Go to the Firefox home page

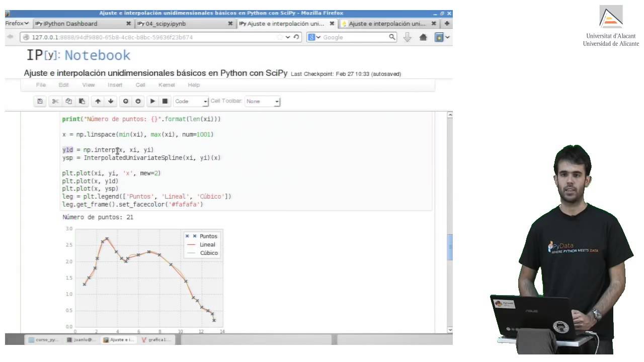coord(423,37)
